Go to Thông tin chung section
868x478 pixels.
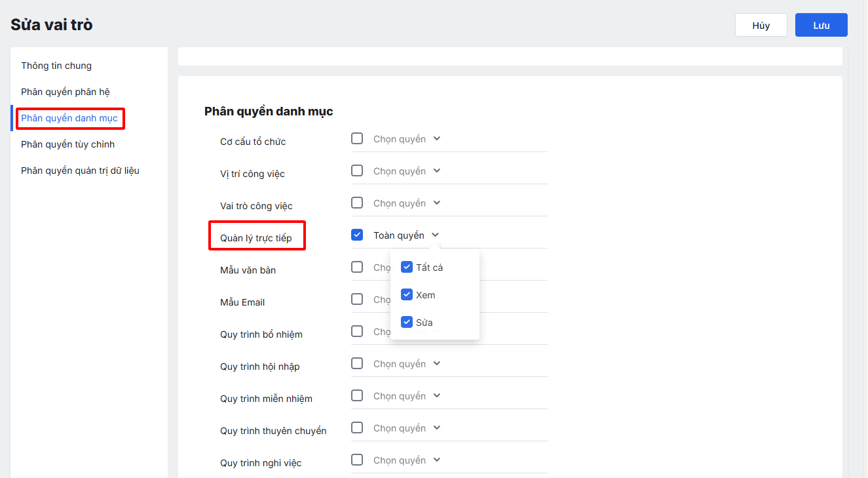pos(56,66)
